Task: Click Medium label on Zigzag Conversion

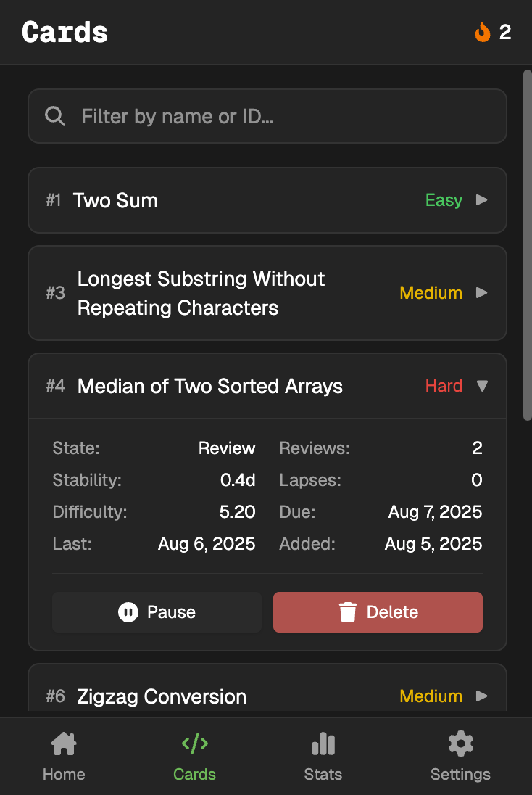Action: 431,696
